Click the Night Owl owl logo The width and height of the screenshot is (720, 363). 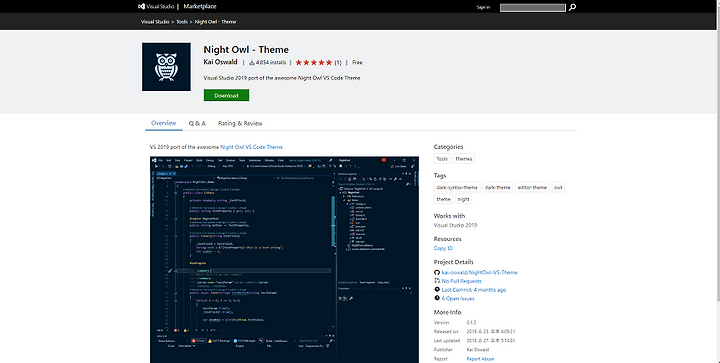[x=166, y=67]
